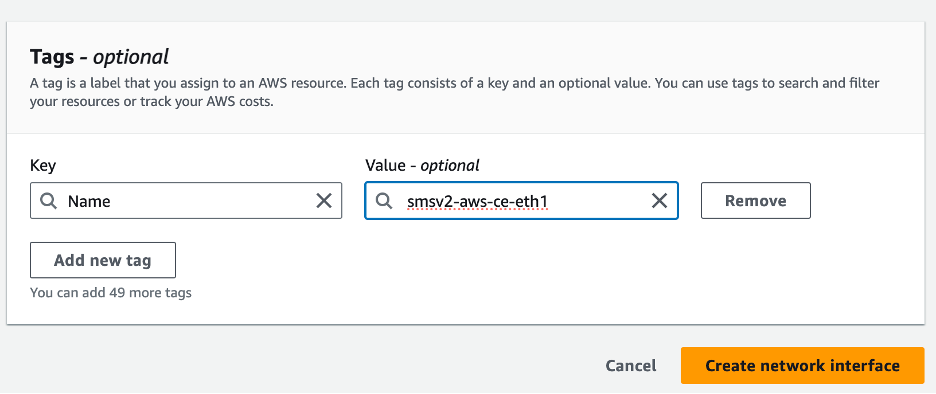Add new tag
Screen dimensions: 936x394
click(103, 260)
